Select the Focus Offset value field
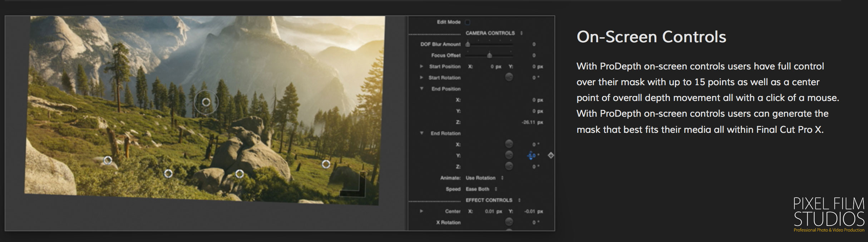Image resolution: width=868 pixels, height=242 pixels. pyautogui.click(x=534, y=55)
